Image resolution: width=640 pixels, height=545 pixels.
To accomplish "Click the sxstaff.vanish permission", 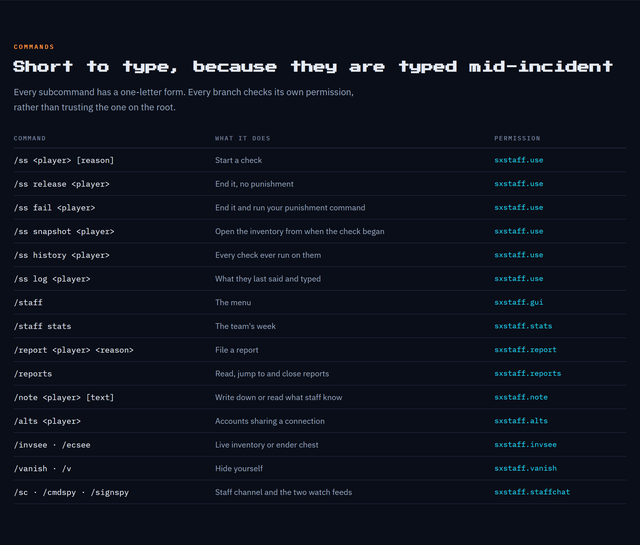I will [x=525, y=468].
